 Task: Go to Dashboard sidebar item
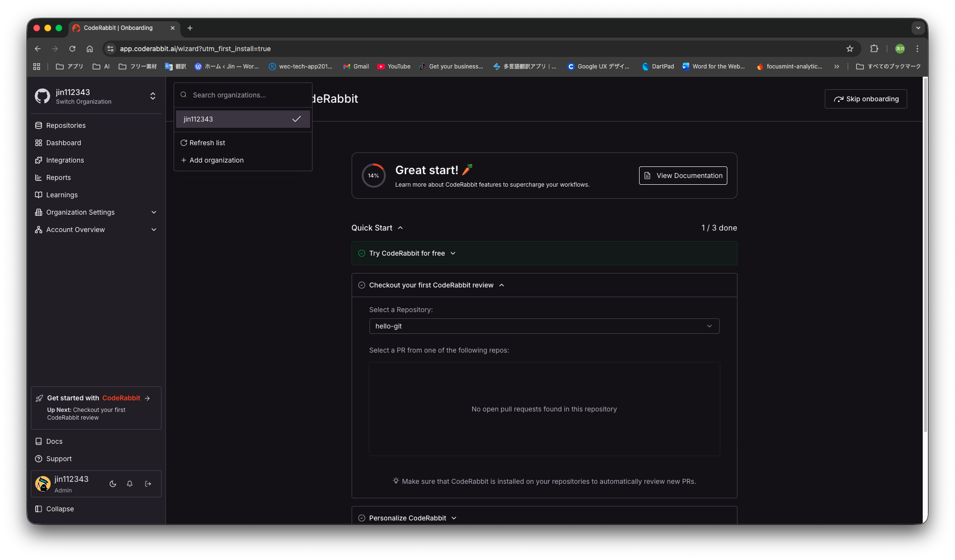64,143
